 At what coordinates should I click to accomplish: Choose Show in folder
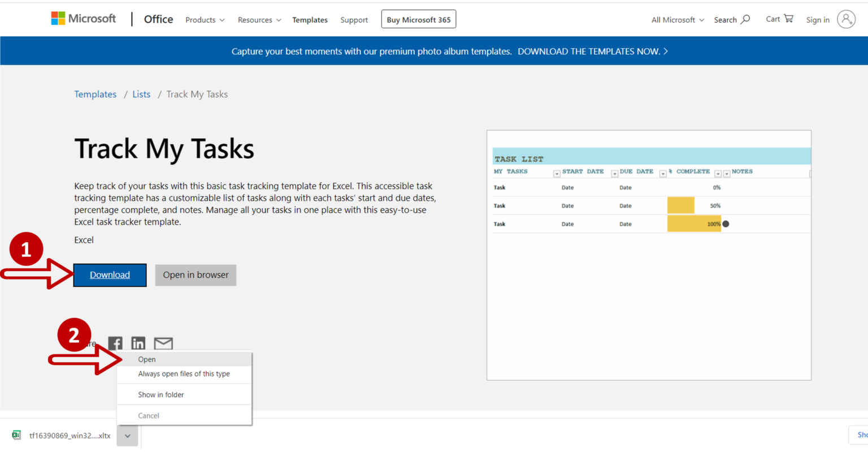(x=160, y=394)
